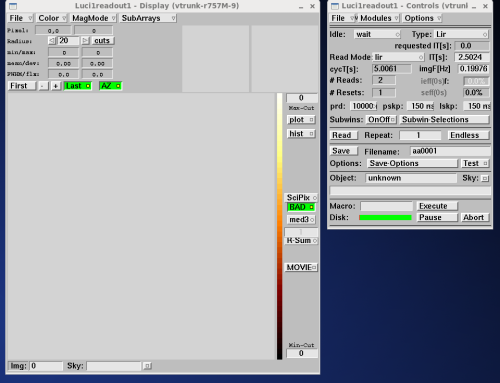The width and height of the screenshot is (500, 383).
Task: Click the small button beside the Sky field
Action: click(147, 366)
